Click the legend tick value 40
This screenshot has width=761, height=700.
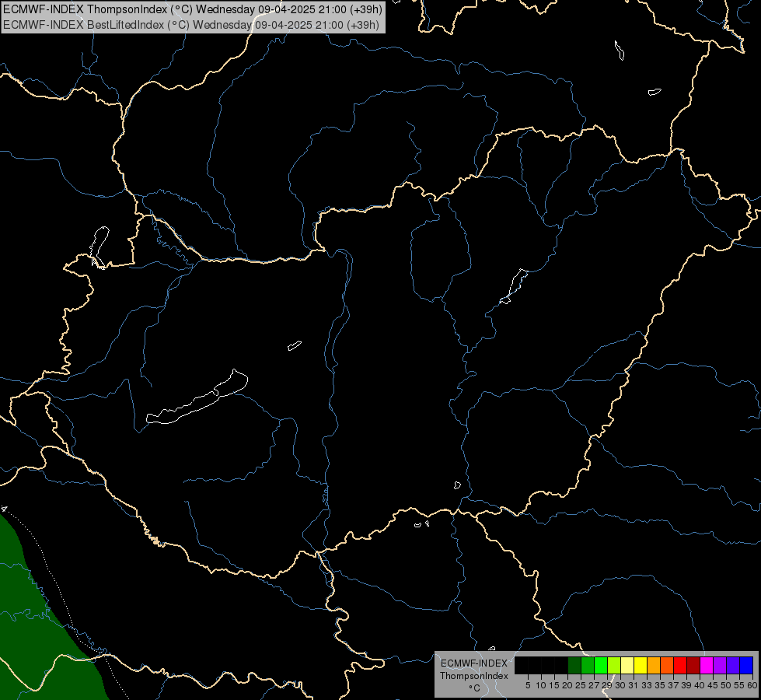(700, 685)
